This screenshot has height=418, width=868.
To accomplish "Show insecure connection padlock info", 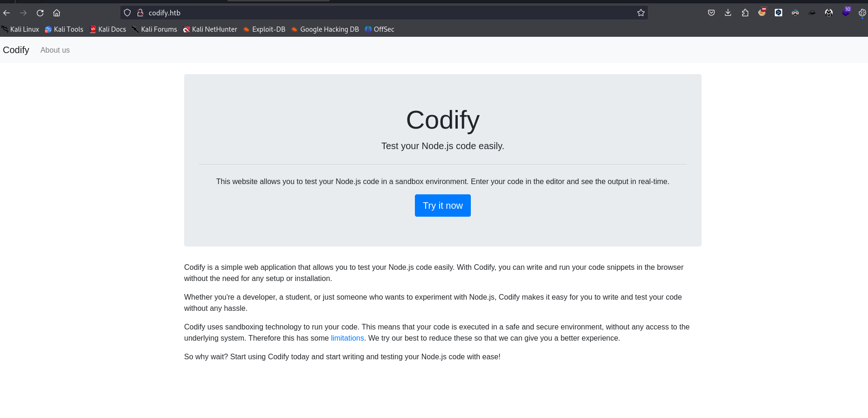I will click(140, 13).
